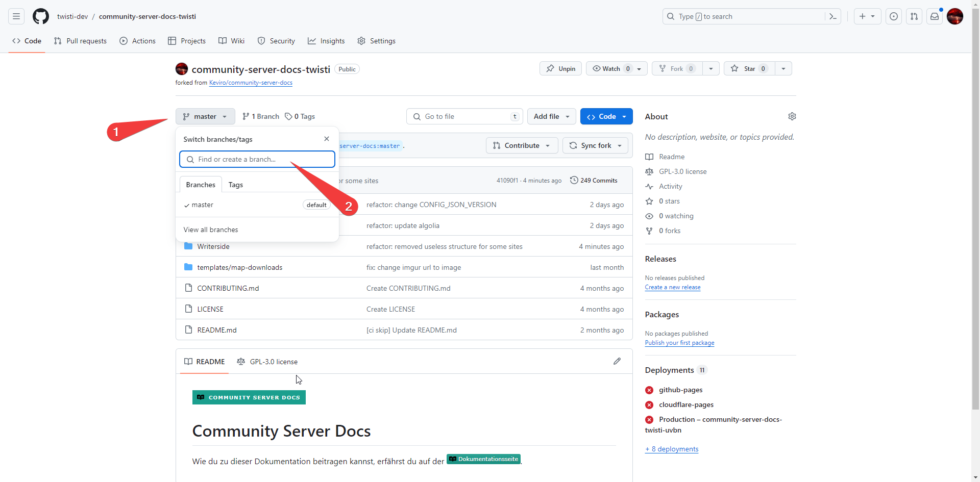Show the GPL-3.0 license tab
The image size is (980, 482).
[x=267, y=361]
